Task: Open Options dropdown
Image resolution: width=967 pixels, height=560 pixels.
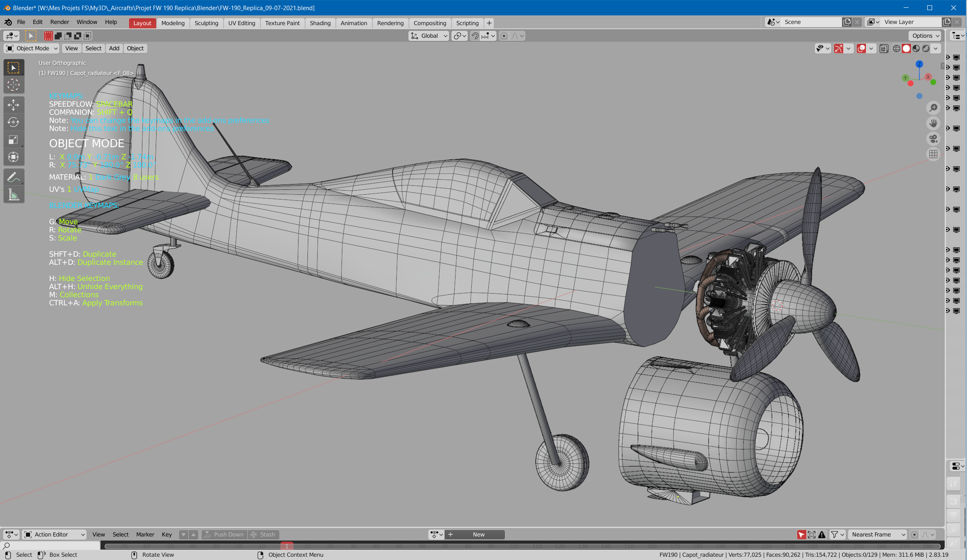Action: tap(925, 36)
